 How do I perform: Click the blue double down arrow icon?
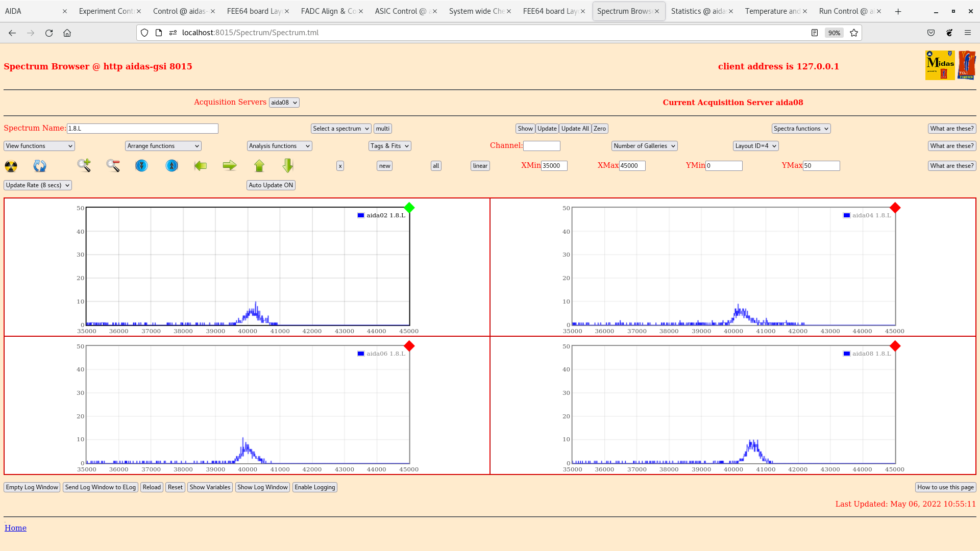click(x=141, y=166)
